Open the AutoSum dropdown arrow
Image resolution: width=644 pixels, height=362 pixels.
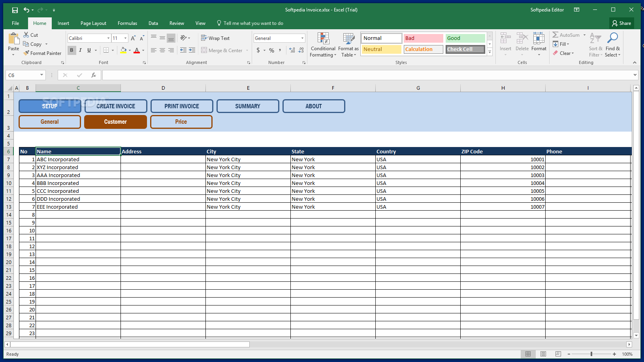click(x=585, y=35)
